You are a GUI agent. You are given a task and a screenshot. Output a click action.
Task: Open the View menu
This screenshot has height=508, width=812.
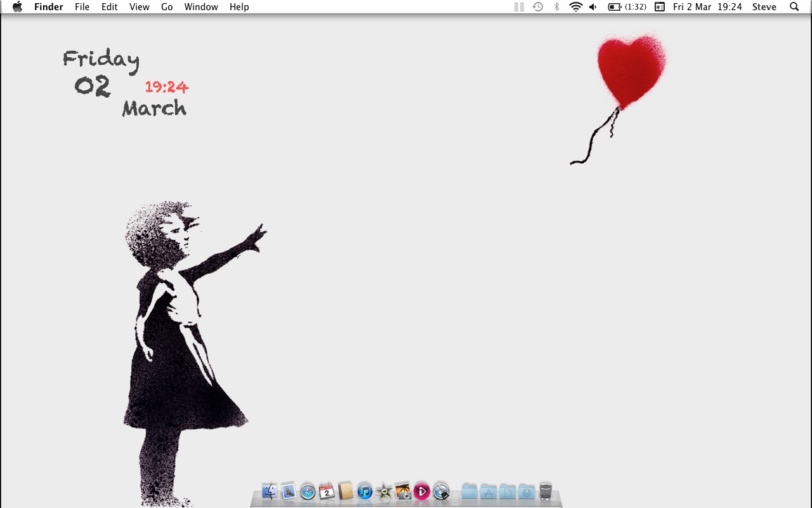pyautogui.click(x=140, y=7)
